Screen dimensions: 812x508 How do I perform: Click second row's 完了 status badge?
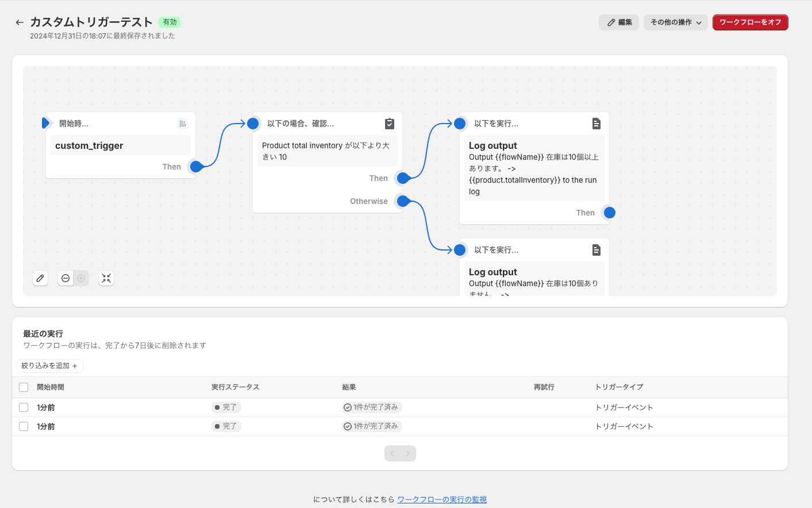click(226, 426)
